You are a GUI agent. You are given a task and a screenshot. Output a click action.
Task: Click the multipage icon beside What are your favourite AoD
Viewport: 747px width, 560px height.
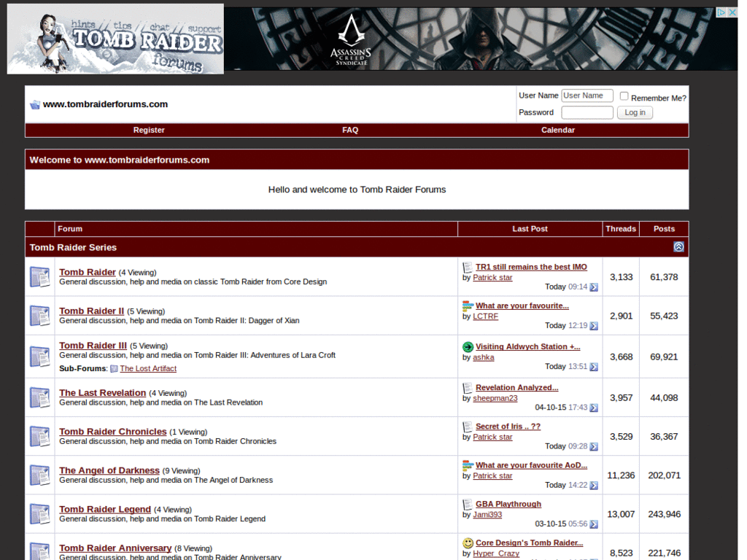(x=469, y=464)
